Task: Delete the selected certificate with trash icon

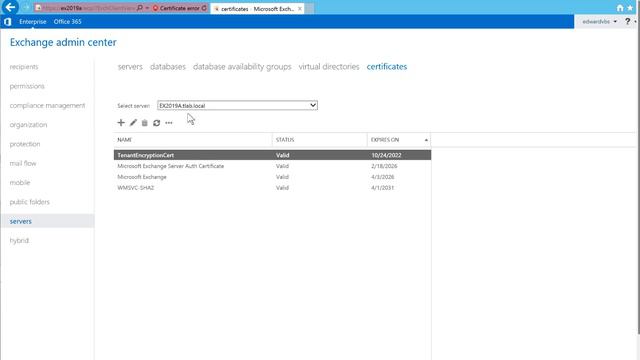Action: click(144, 122)
